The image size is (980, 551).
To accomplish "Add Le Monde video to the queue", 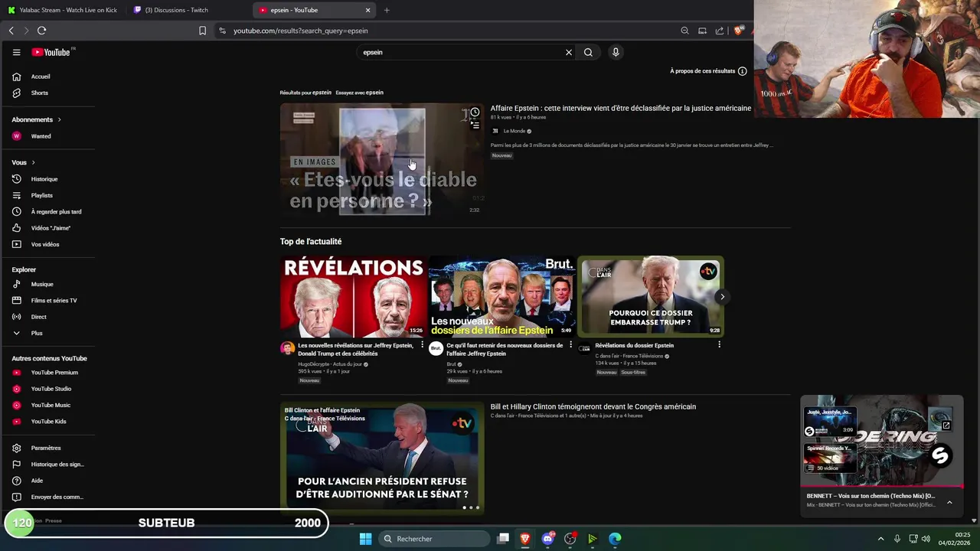I will click(475, 126).
